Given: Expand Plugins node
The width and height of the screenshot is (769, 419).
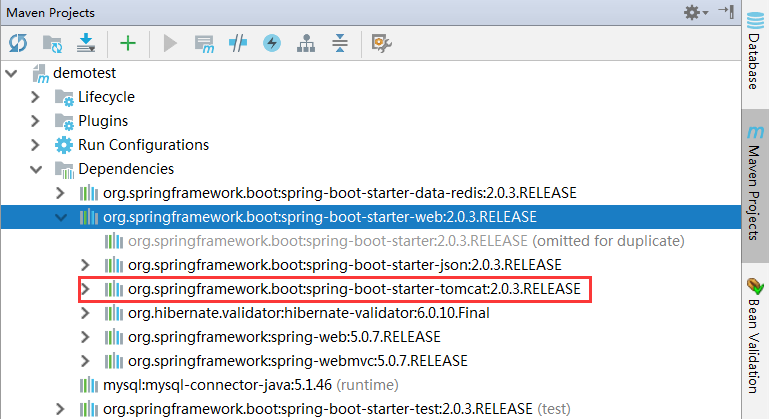Looking at the screenshot, I should [x=35, y=121].
